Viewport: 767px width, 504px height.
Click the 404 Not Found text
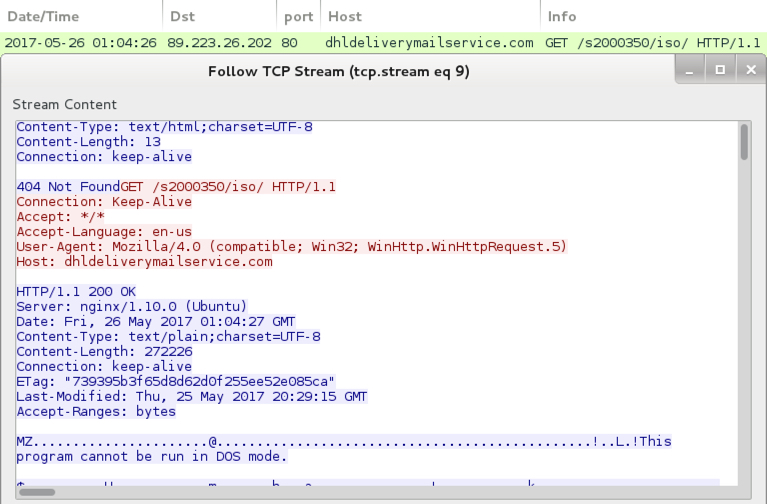click(68, 187)
